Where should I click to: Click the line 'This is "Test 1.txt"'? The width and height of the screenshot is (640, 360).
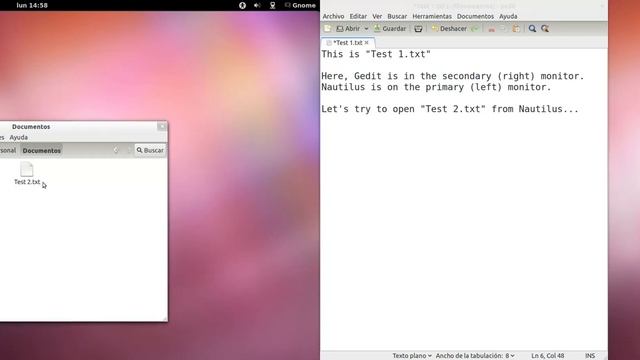pos(376,54)
